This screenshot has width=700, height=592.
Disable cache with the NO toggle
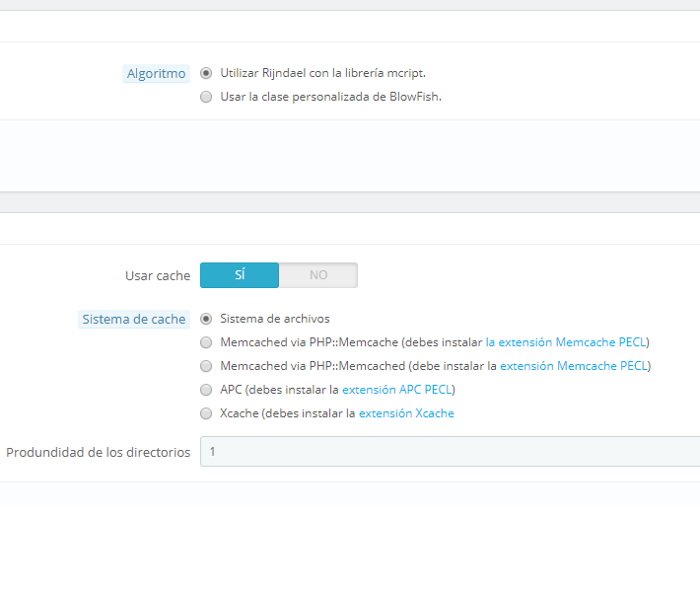318,275
